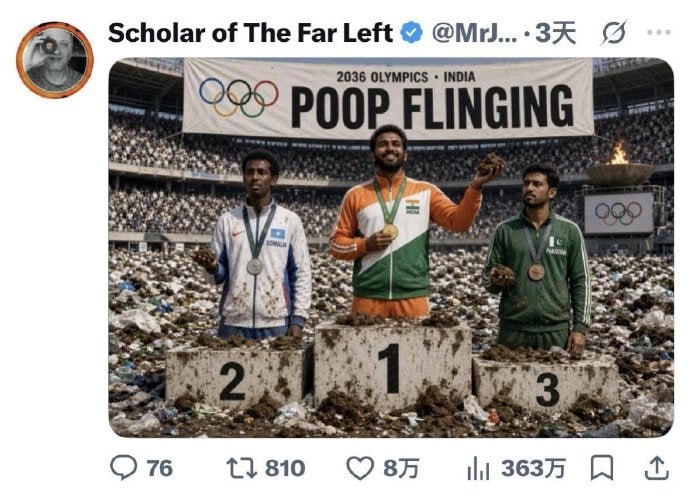Image resolution: width=690 pixels, height=504 pixels.
Task: Click the 810 reposts count
Action: [x=285, y=468]
